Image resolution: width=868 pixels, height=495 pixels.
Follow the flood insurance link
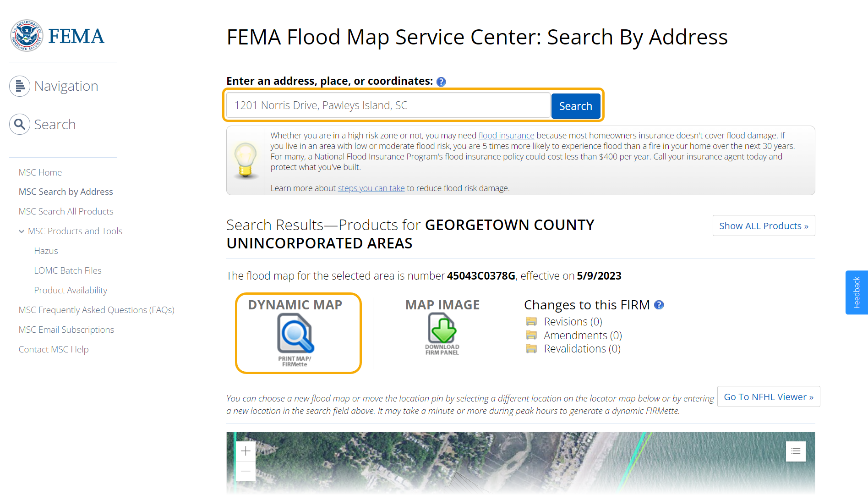[506, 136]
